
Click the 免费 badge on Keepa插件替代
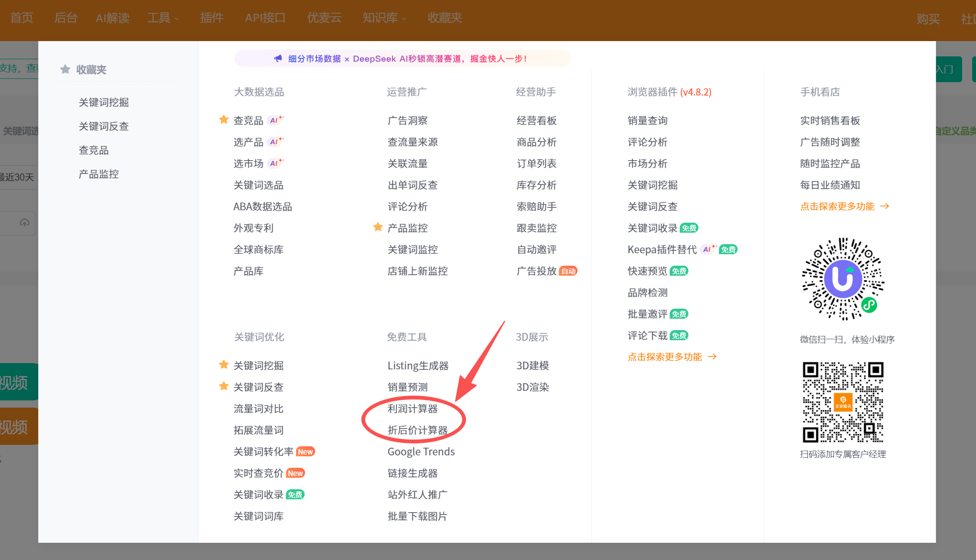coord(727,249)
